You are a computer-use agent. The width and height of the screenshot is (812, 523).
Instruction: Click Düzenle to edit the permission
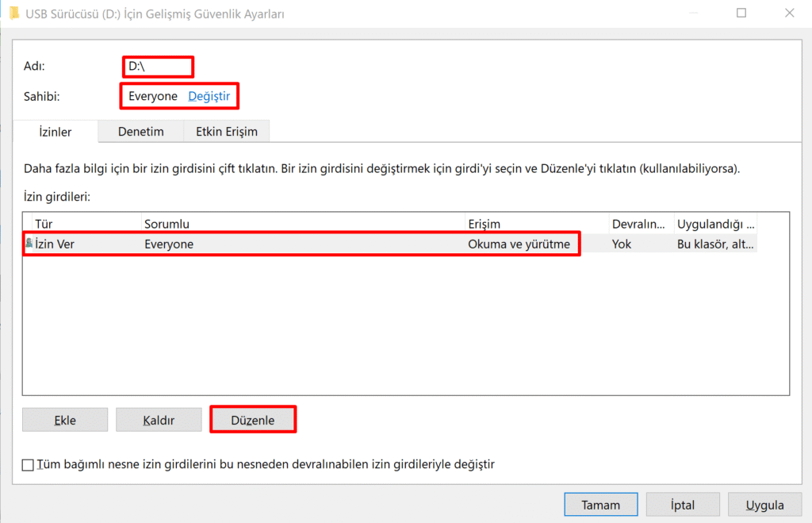click(x=252, y=420)
